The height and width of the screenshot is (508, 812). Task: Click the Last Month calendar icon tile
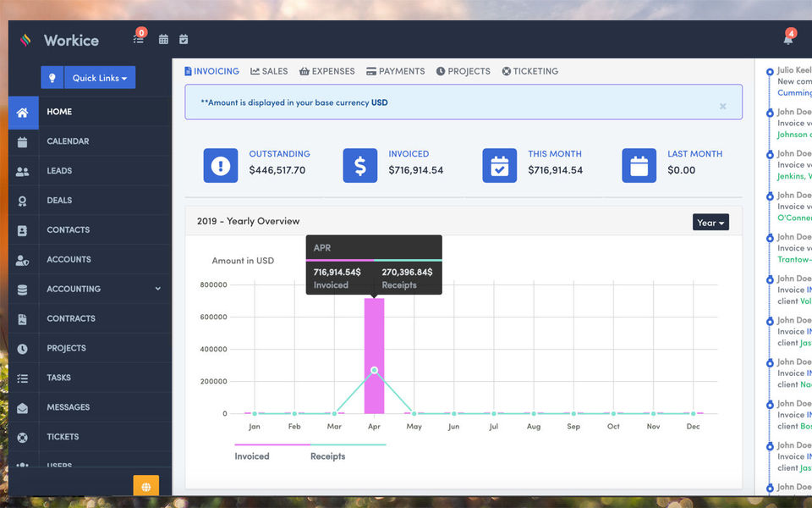[639, 165]
